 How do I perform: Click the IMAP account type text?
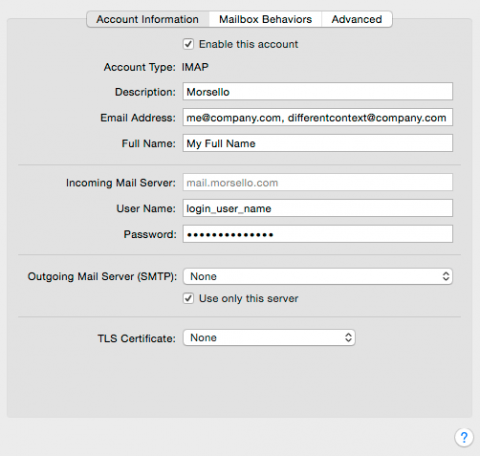coord(195,67)
